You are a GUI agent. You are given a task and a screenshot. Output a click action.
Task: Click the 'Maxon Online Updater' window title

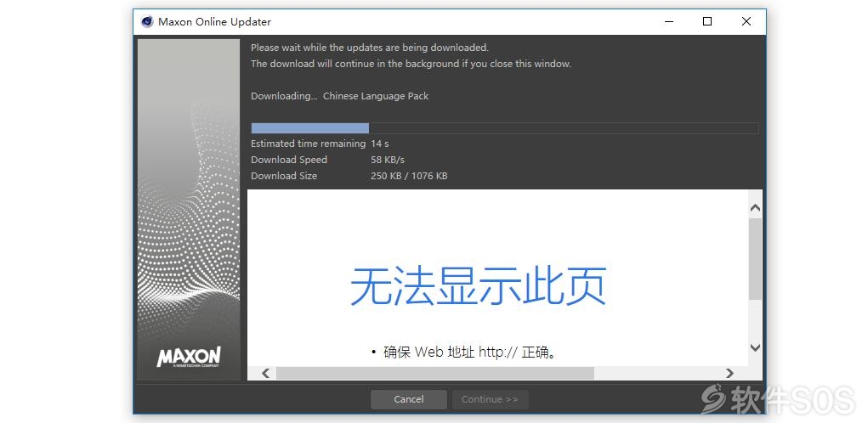pos(215,22)
